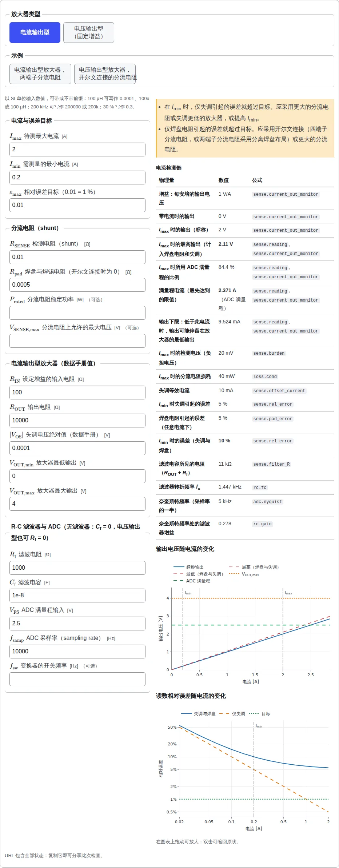This screenshot has width=339, height=868.
Task: Click the |VOS| 失调电压绝对值 field
Action: pyautogui.click(x=77, y=448)
